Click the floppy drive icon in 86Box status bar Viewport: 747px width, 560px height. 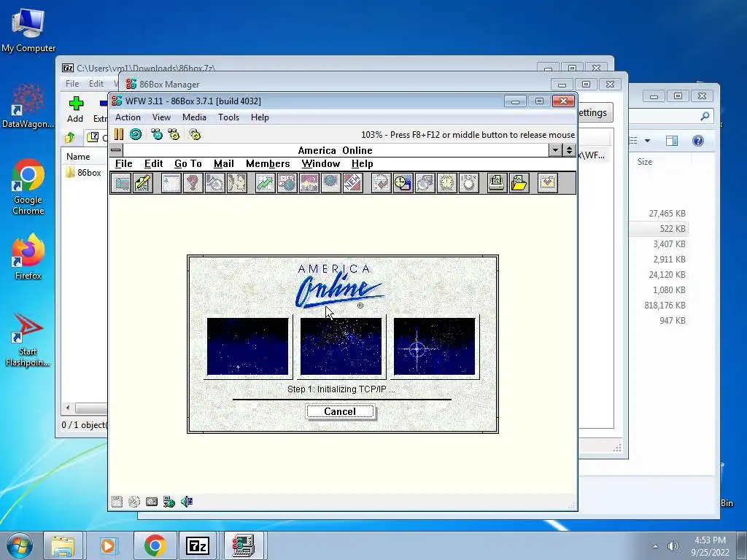pos(117,502)
